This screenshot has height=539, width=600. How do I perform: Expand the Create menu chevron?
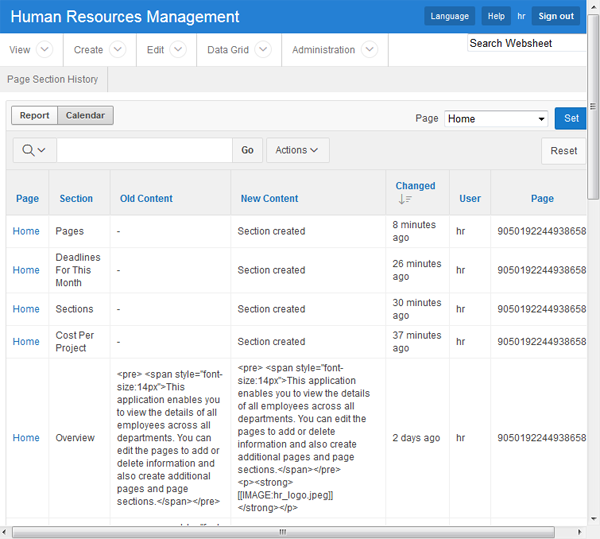[x=117, y=49]
